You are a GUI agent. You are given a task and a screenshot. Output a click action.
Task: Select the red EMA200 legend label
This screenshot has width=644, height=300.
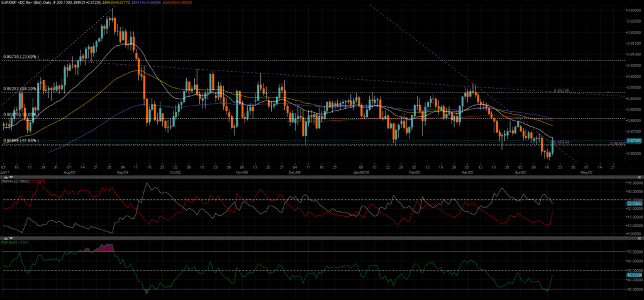click(177, 3)
